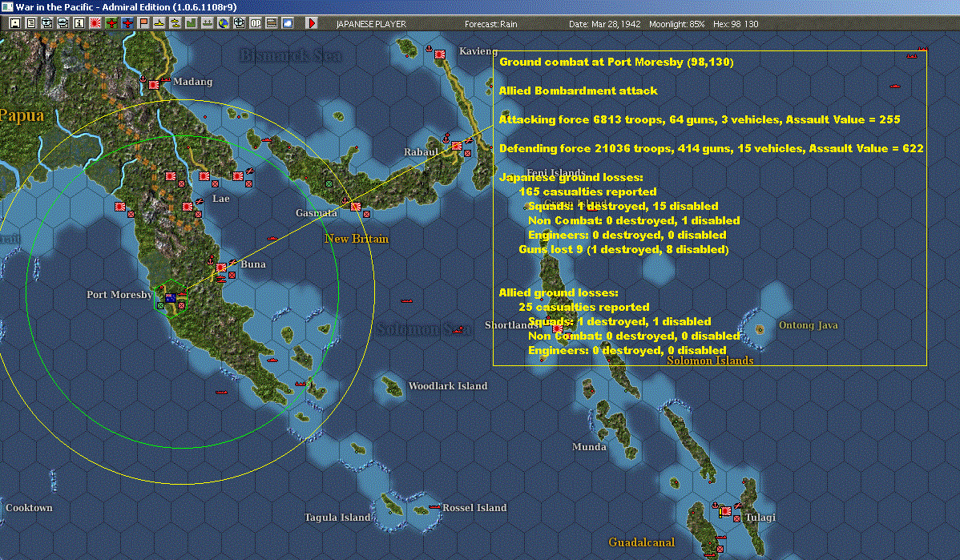The height and width of the screenshot is (560, 960).
Task: Click the Rabaul map label
Action: point(421,151)
